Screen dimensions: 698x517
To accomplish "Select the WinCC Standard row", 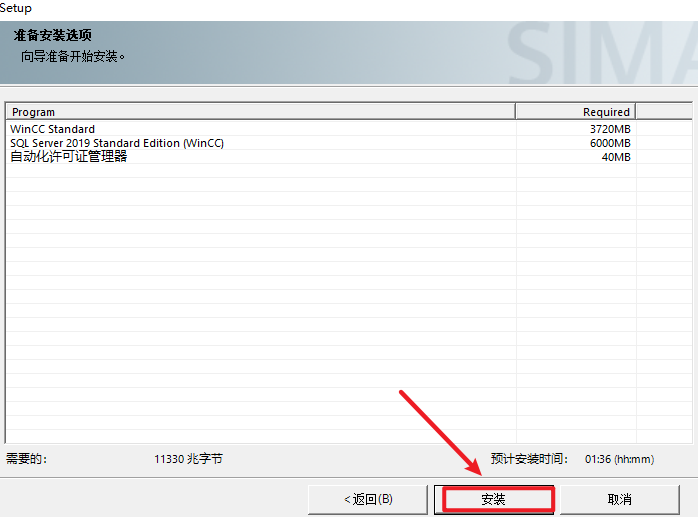I will (53, 129).
